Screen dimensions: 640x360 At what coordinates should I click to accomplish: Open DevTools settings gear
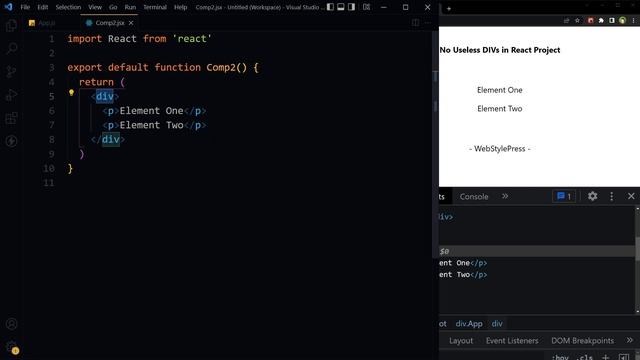[x=593, y=196]
